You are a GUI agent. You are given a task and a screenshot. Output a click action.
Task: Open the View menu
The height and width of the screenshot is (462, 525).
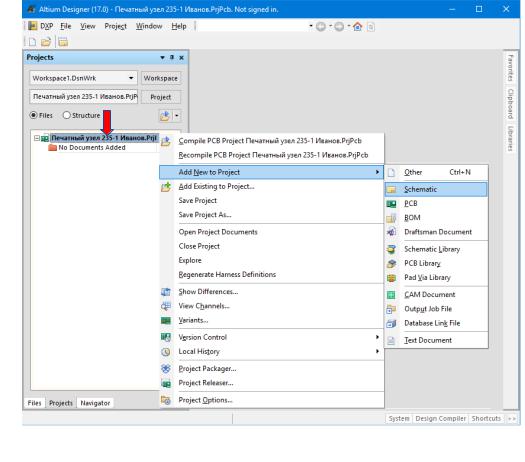tap(88, 26)
